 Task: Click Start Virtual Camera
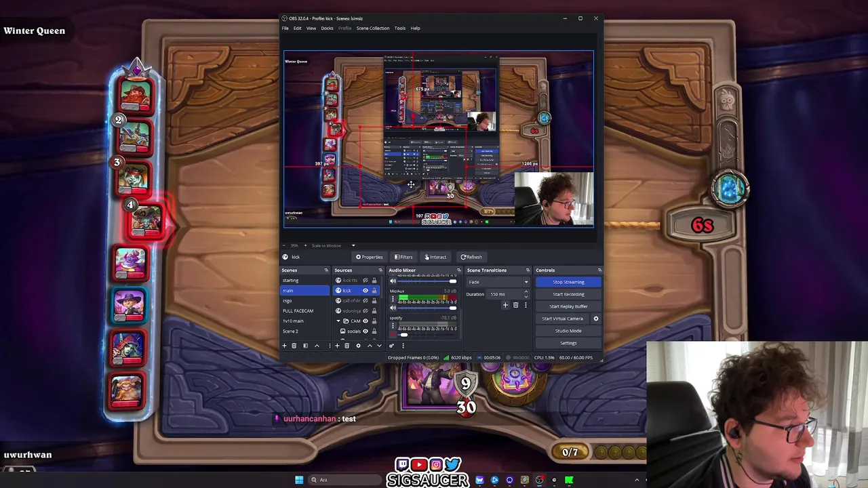[562, 319]
